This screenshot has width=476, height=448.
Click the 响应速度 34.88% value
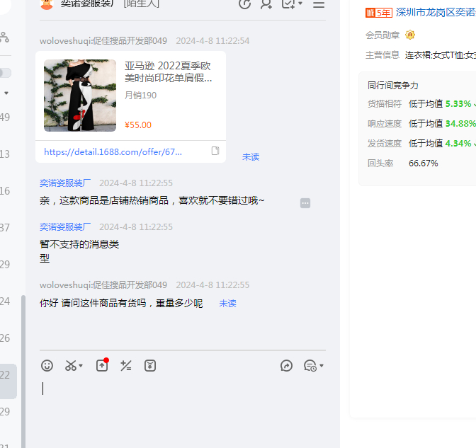(x=460, y=123)
